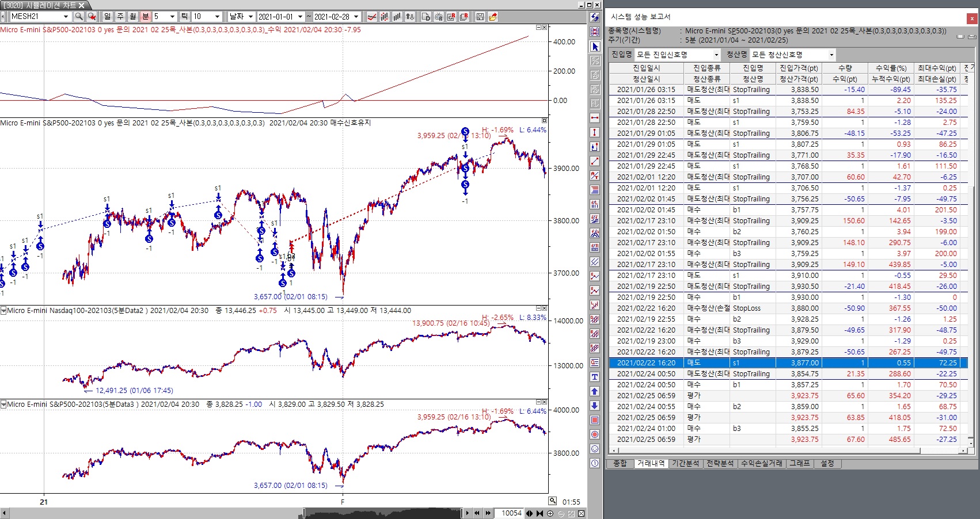This screenshot has height=519, width=980.
Task: Click the chart magnifier icon above time
Action: tap(552, 501)
